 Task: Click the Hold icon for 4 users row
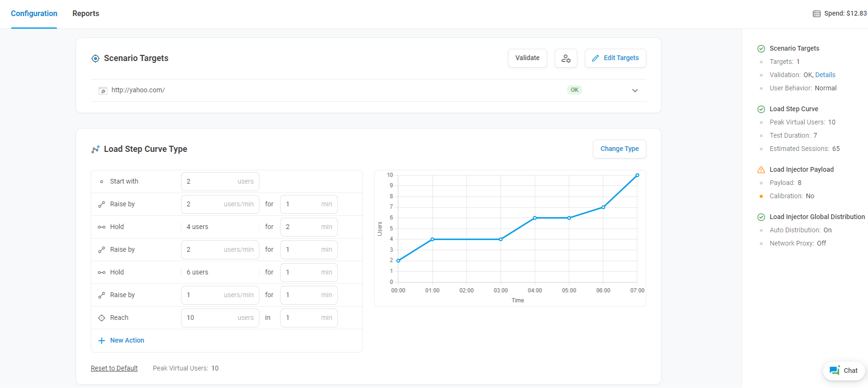click(x=102, y=227)
